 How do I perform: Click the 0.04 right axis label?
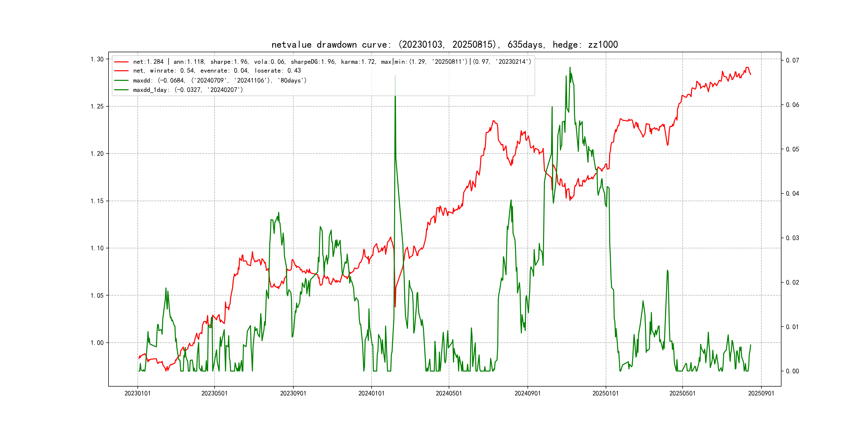(x=792, y=193)
